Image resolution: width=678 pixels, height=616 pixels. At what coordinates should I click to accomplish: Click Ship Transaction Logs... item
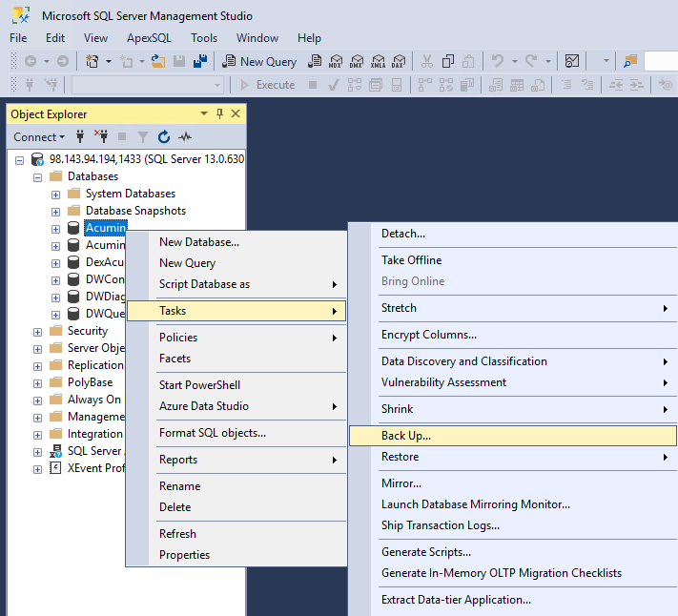pos(513,525)
